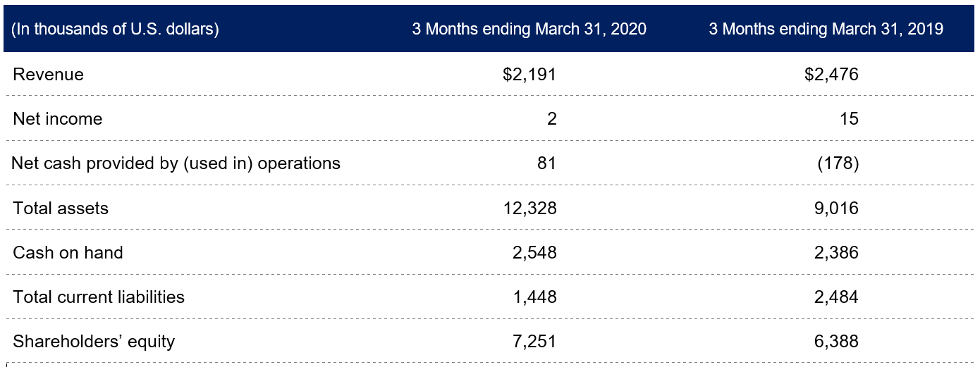Click the 2020 Total assets value 12,328
The width and height of the screenshot is (980, 367).
[x=530, y=208]
